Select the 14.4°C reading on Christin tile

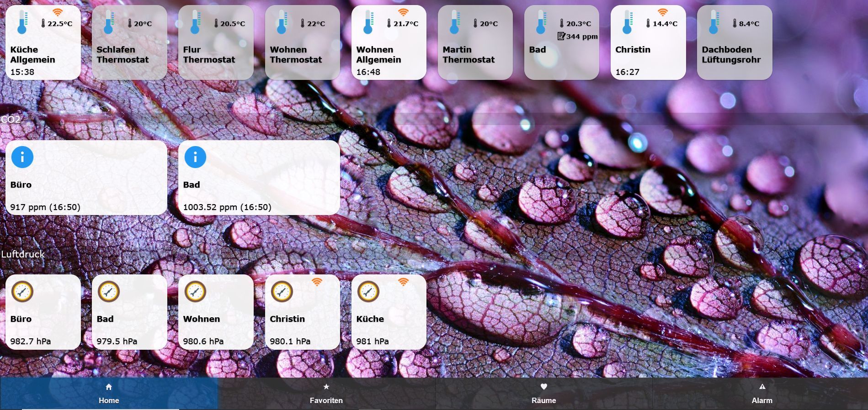(665, 24)
